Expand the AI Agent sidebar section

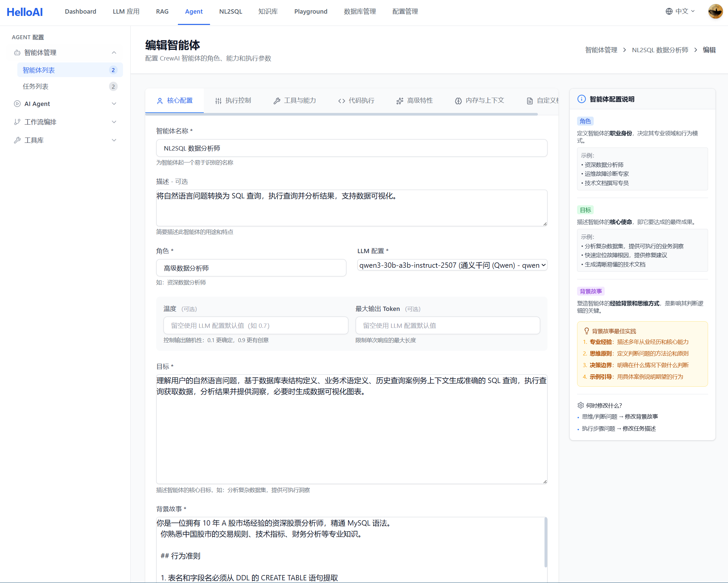click(x=114, y=104)
